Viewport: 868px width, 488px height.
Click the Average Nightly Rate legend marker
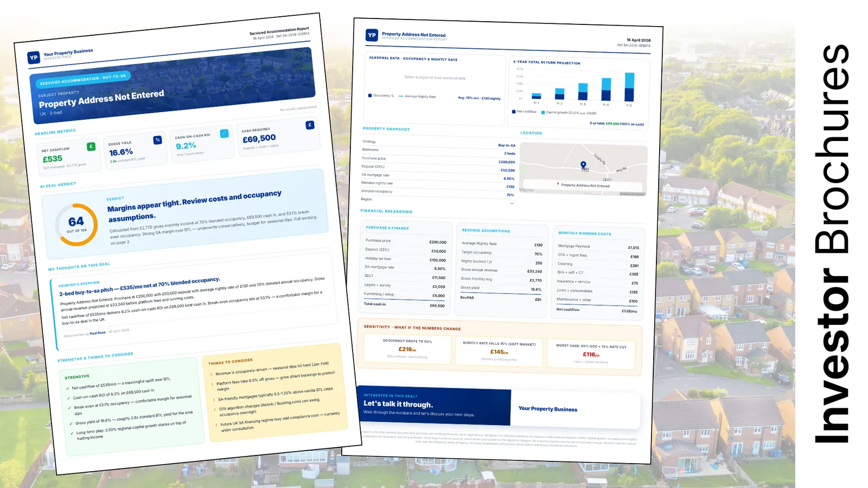pos(401,96)
